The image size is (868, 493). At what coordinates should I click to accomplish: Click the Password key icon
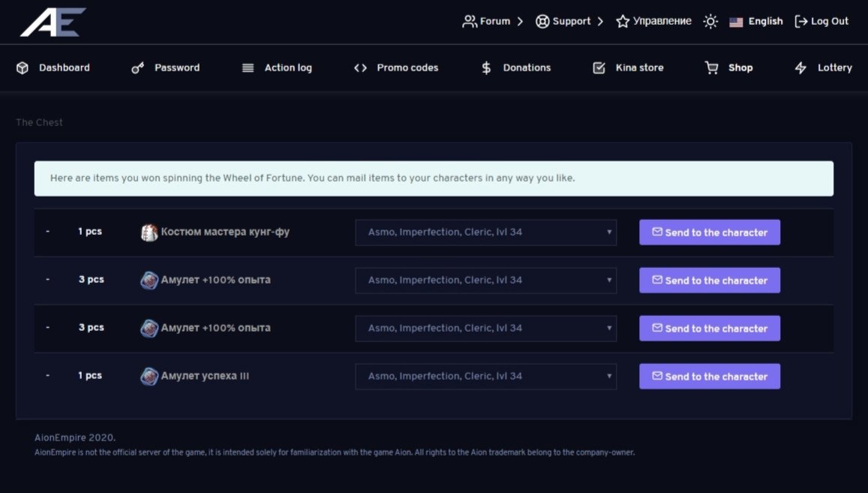pos(137,68)
